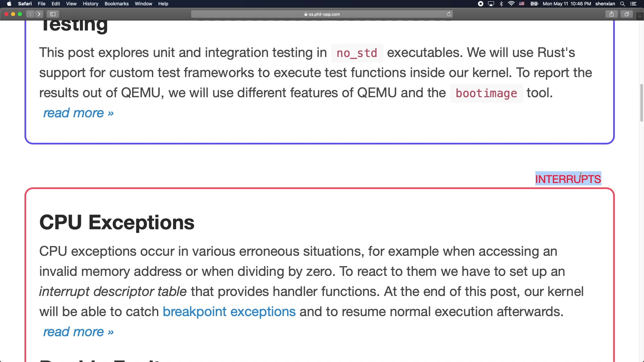
Task: Open the Notification Center list icon
Action: (x=633, y=4)
